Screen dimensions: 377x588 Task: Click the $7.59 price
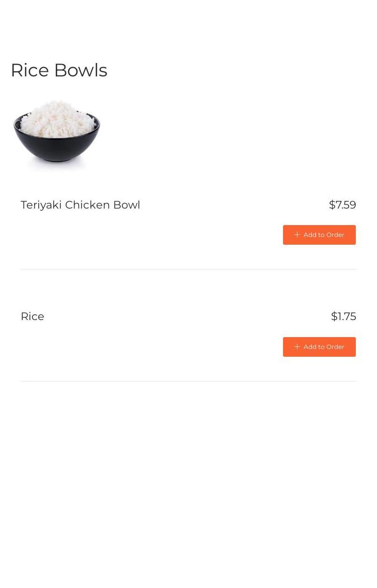[x=342, y=205]
